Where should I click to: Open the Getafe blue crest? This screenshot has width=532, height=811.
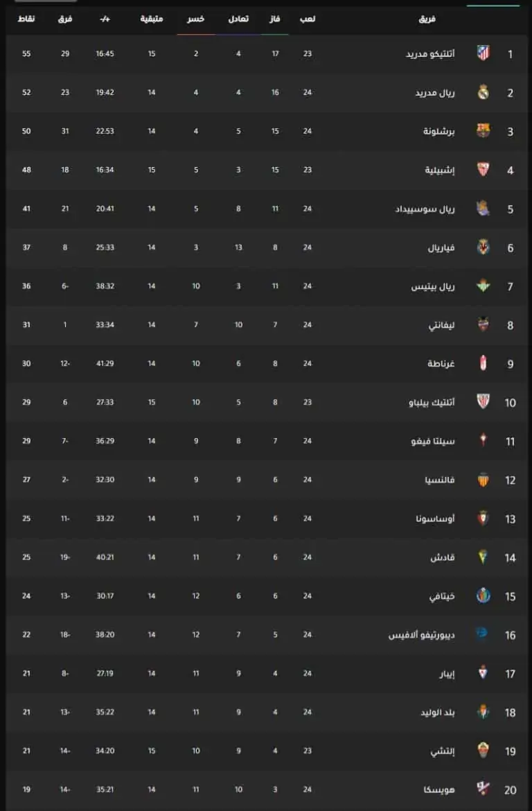(x=483, y=596)
